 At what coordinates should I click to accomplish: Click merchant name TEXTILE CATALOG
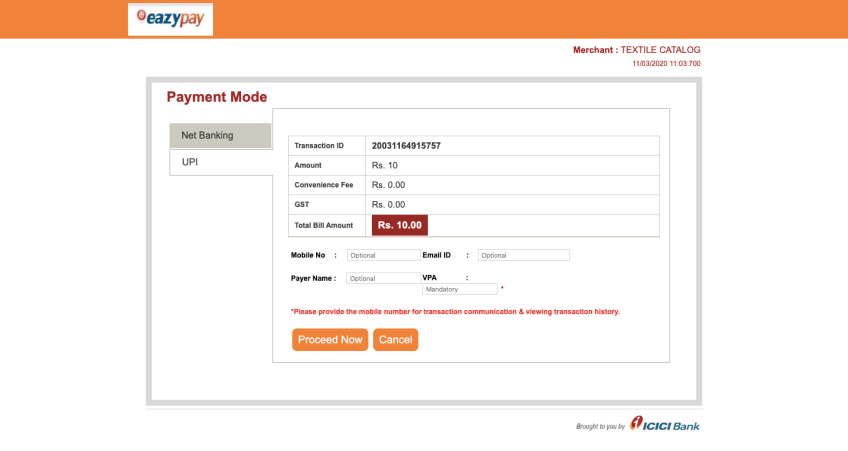point(660,50)
